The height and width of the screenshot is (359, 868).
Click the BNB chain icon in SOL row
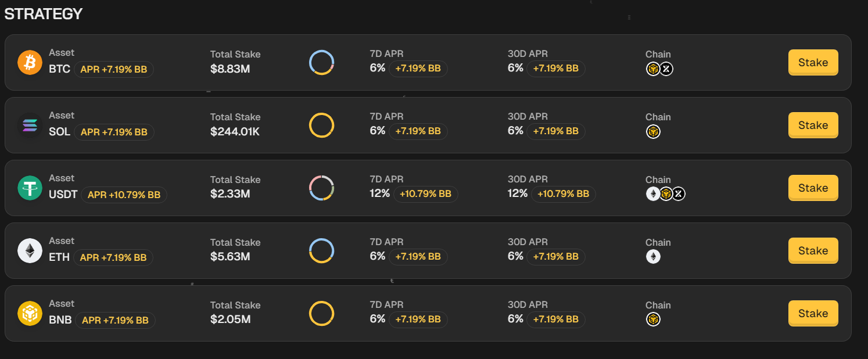click(x=653, y=131)
